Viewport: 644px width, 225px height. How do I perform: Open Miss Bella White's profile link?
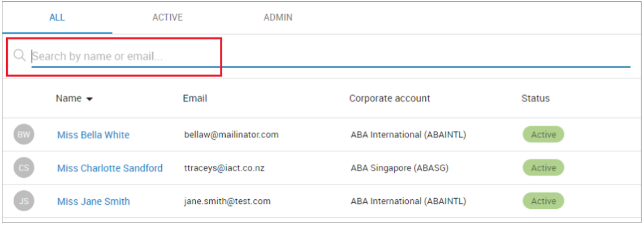click(x=93, y=135)
